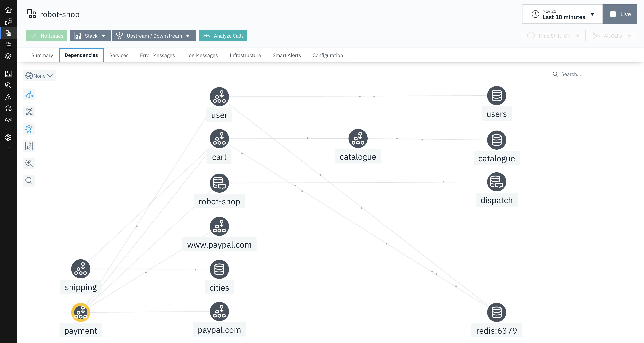Select the www.paypal.com service node
This screenshot has height=343, width=644.
pos(219,226)
